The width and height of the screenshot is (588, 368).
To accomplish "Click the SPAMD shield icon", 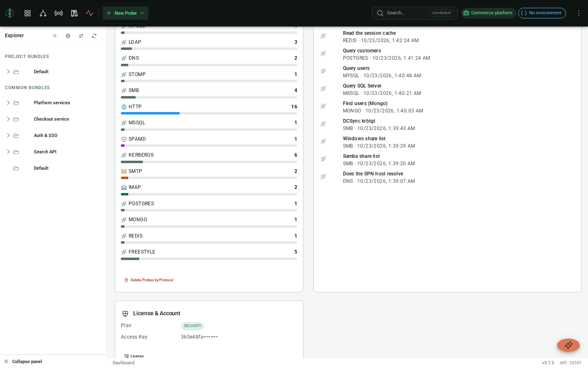I will [x=124, y=139].
